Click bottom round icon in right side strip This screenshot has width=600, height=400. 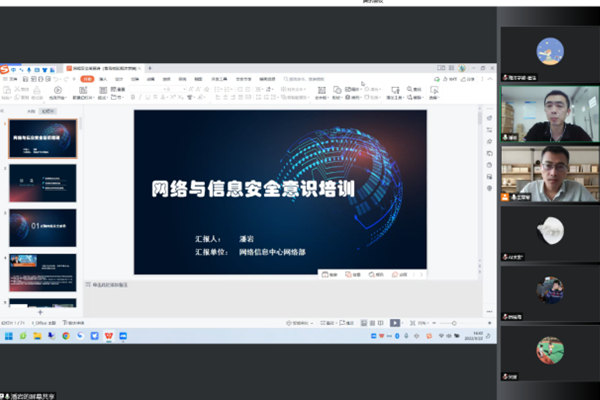(x=489, y=188)
